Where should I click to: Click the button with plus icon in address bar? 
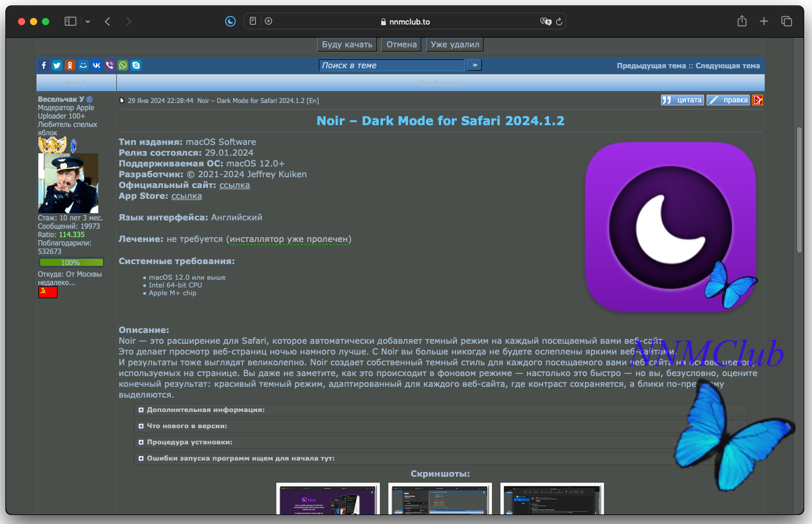[268, 22]
